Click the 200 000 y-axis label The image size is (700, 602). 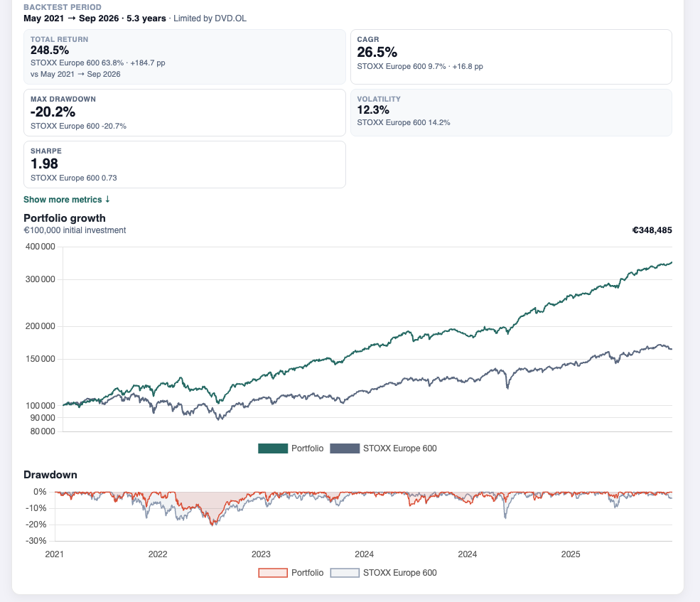pos(41,326)
